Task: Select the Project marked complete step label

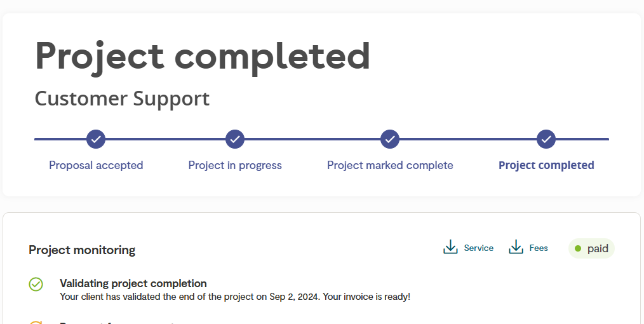Action: tap(390, 165)
